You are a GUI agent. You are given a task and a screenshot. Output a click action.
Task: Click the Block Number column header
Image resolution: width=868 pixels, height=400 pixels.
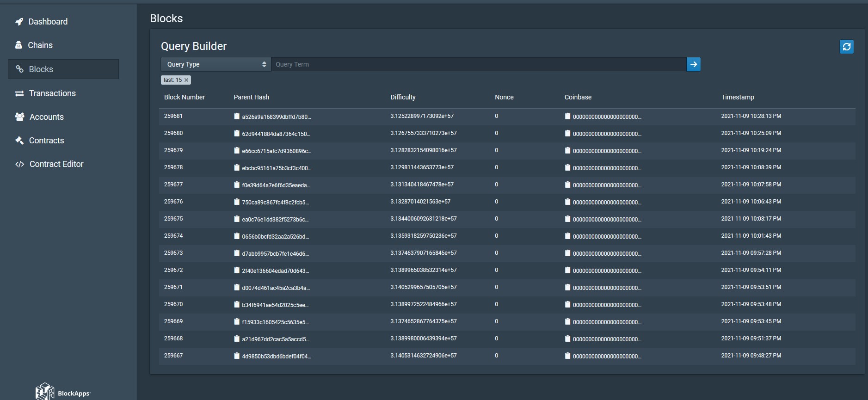click(x=185, y=97)
